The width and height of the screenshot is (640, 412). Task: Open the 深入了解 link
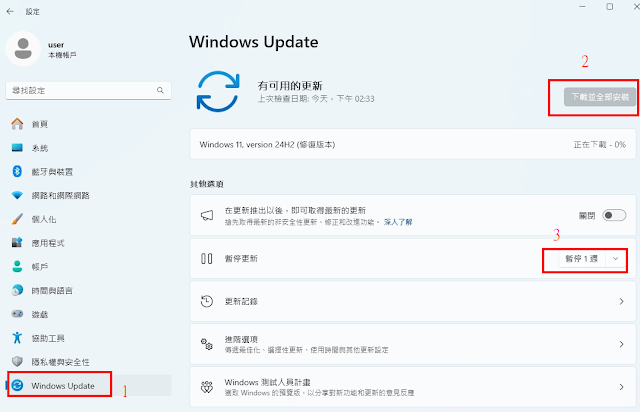pyautogui.click(x=398, y=222)
